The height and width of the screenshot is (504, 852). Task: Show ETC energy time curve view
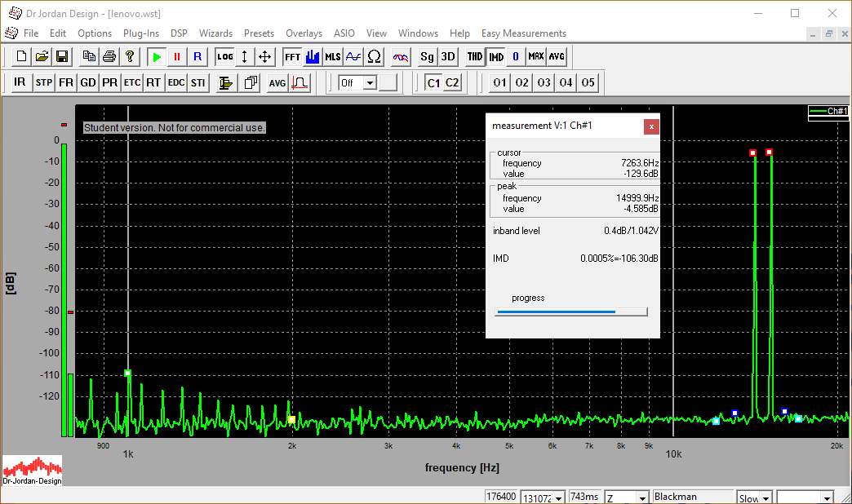pyautogui.click(x=132, y=82)
